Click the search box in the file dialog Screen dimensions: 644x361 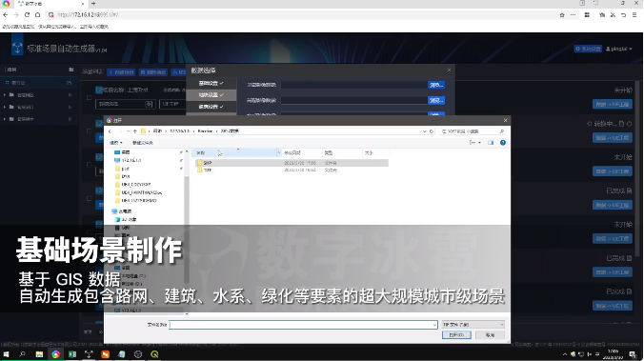point(473,131)
